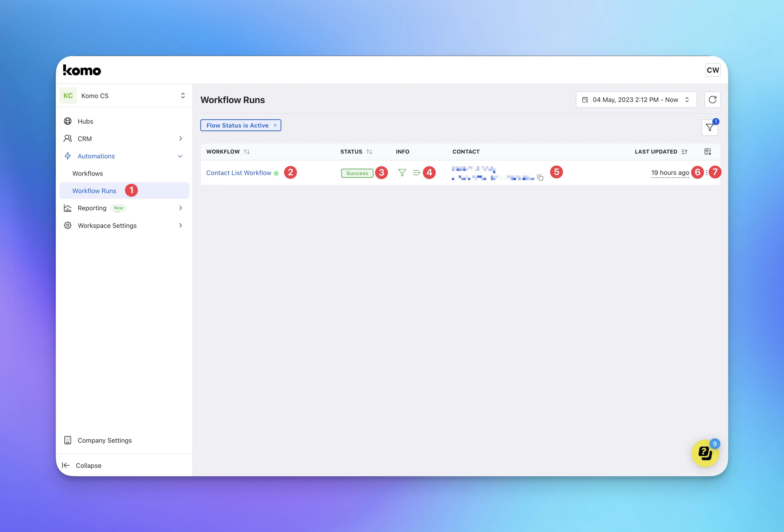Click the Automations lightning bolt icon
Screen dimensions: 784x532
(68, 156)
